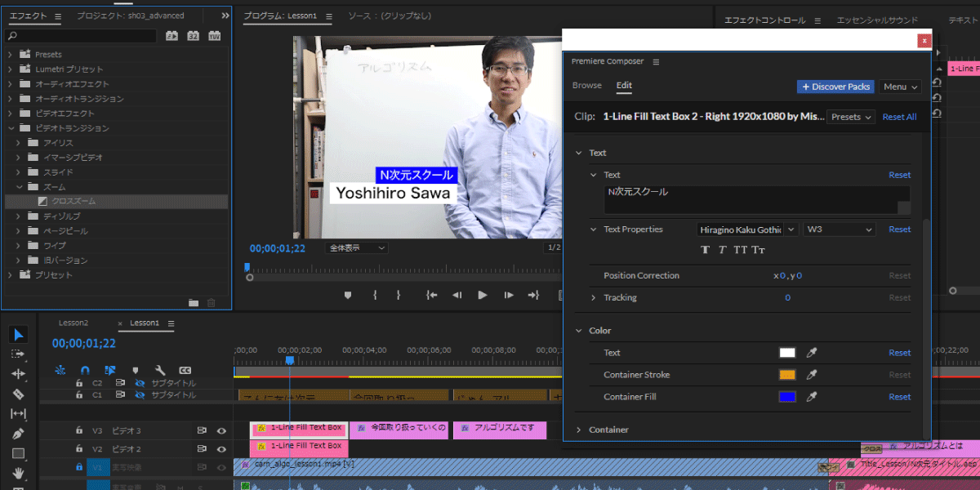Open the W3 font weight dropdown
Image resolution: width=980 pixels, height=490 pixels.
pos(840,229)
